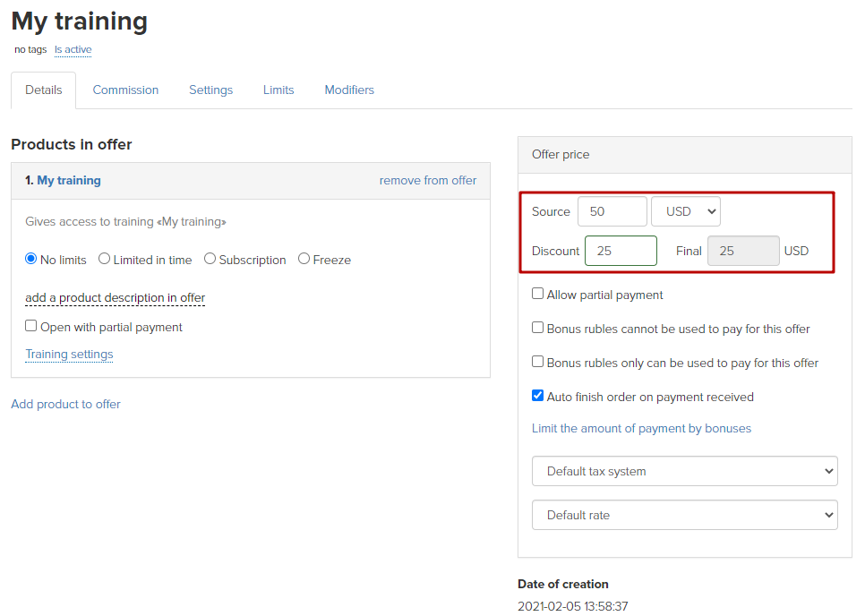This screenshot has width=865, height=616.
Task: Open the Modifiers tab
Action: (348, 90)
